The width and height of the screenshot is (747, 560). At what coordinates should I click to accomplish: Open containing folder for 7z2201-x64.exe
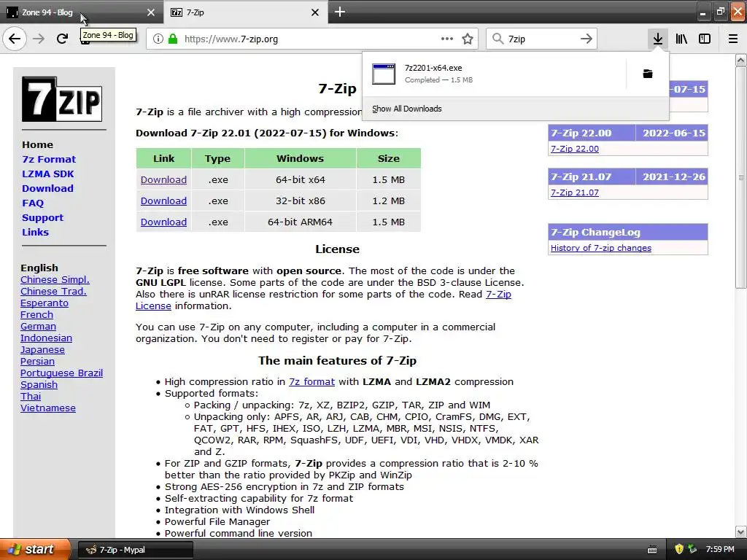648,74
